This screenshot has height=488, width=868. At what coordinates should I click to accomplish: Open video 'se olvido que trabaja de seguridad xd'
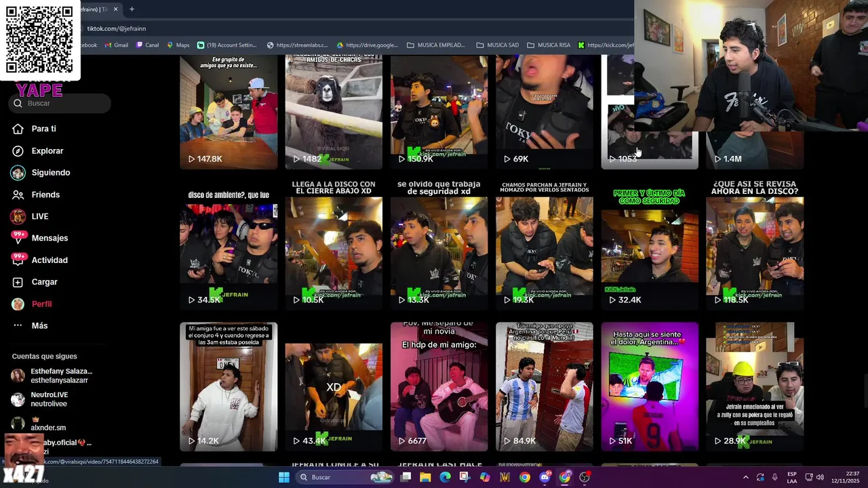pyautogui.click(x=439, y=245)
